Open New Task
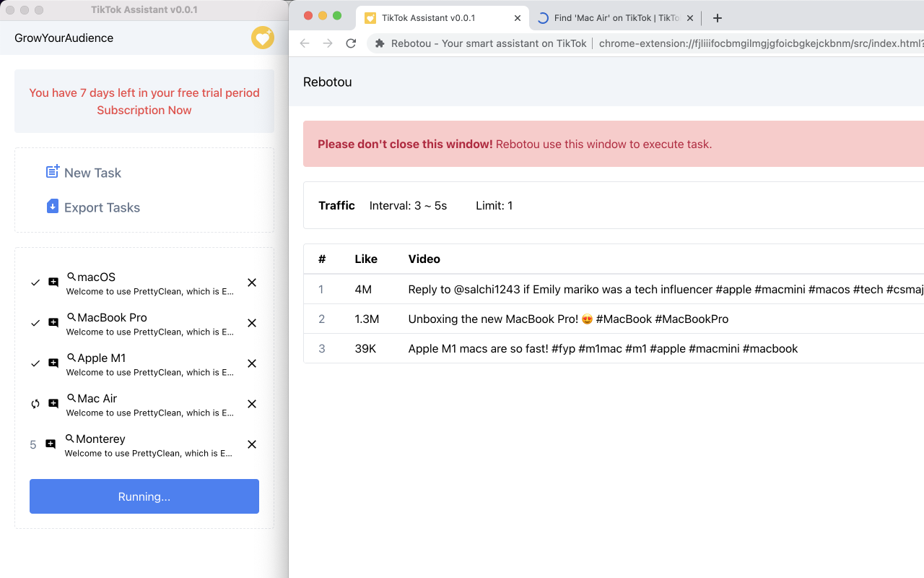 (92, 173)
